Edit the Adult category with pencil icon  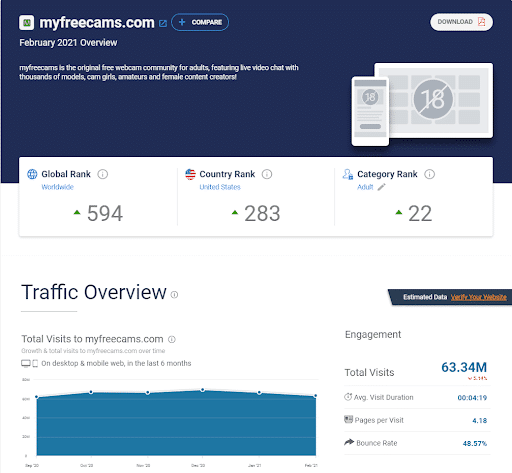point(381,187)
